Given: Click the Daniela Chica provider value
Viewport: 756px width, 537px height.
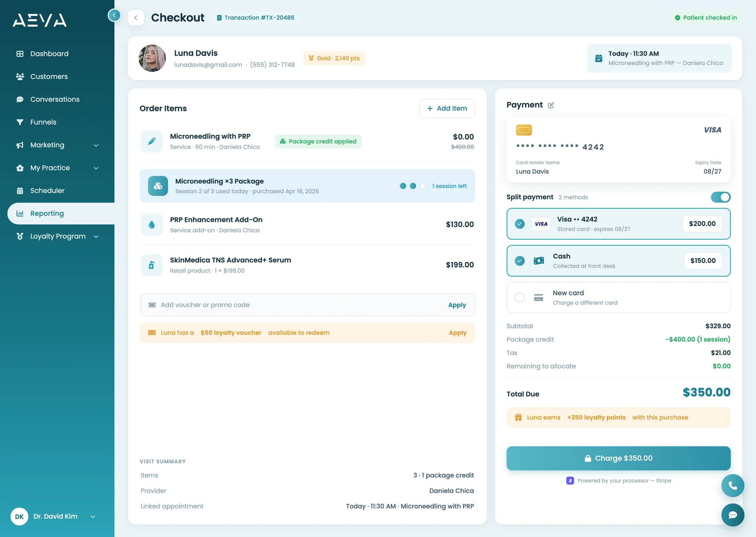Looking at the screenshot, I should click(x=451, y=491).
